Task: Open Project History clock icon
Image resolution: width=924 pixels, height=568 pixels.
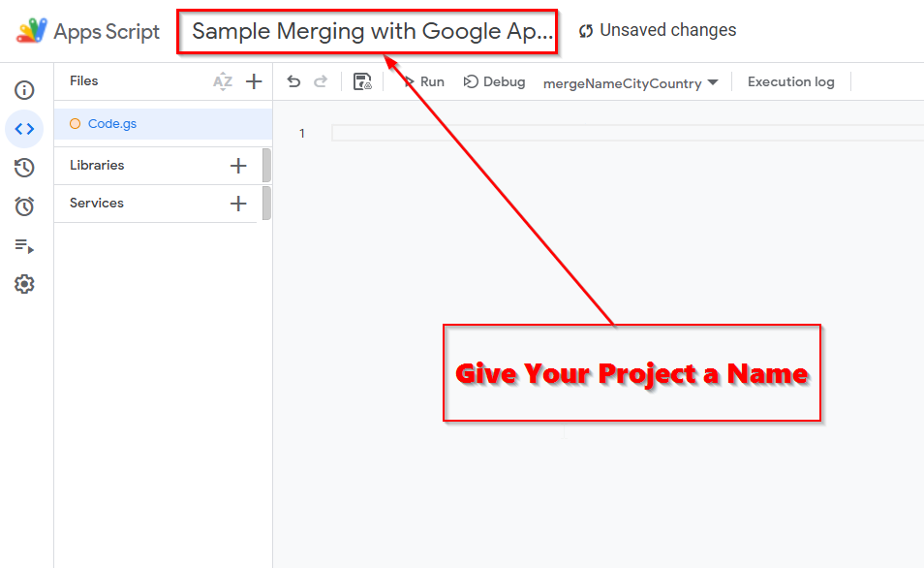Action: pos(24,168)
